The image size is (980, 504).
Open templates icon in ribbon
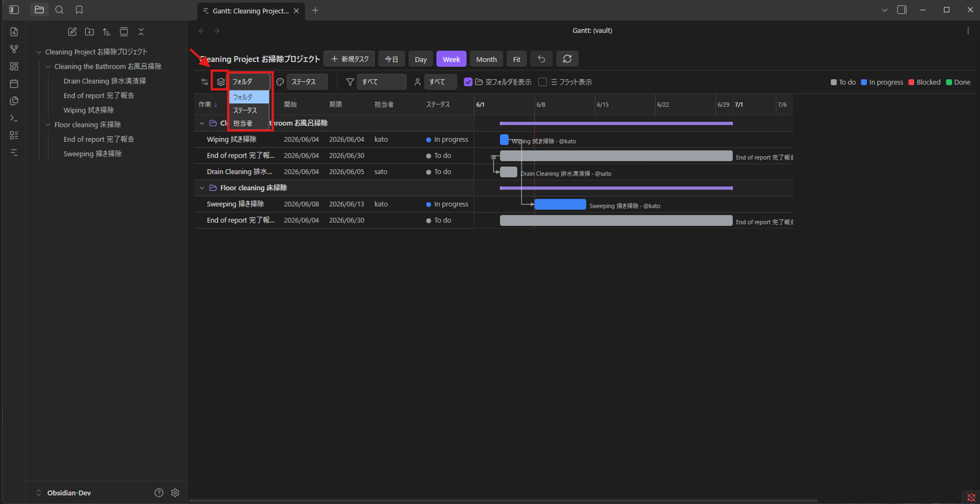coord(14,101)
